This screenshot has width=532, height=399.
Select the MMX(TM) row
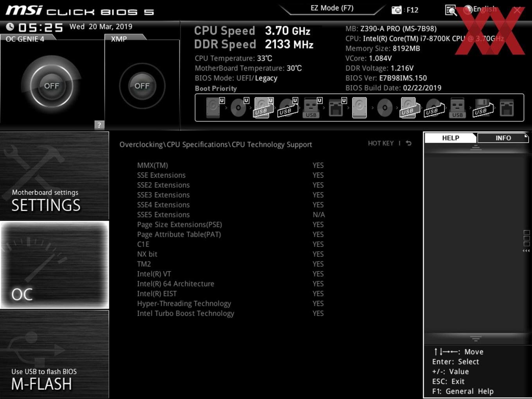(x=231, y=165)
